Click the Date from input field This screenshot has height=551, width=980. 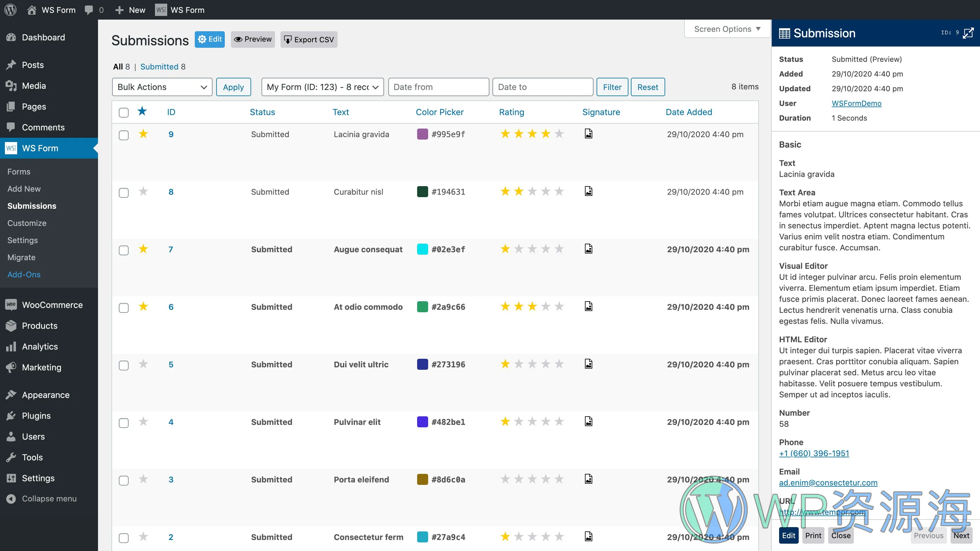pos(439,87)
